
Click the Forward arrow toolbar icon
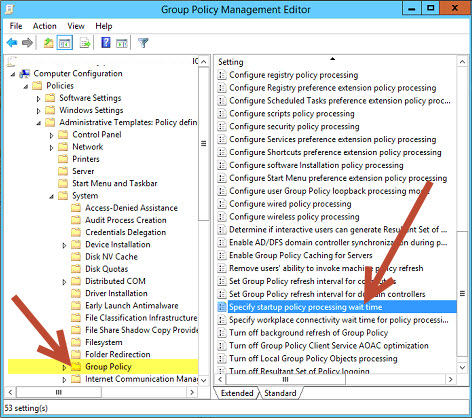(27, 43)
